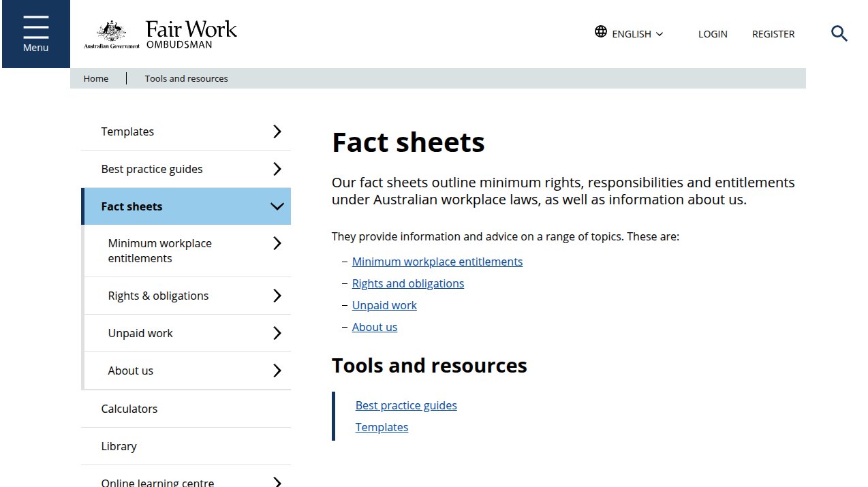Viewport: 868px width, 487px height.
Task: Open the hamburger Menu button
Action: (x=35, y=34)
